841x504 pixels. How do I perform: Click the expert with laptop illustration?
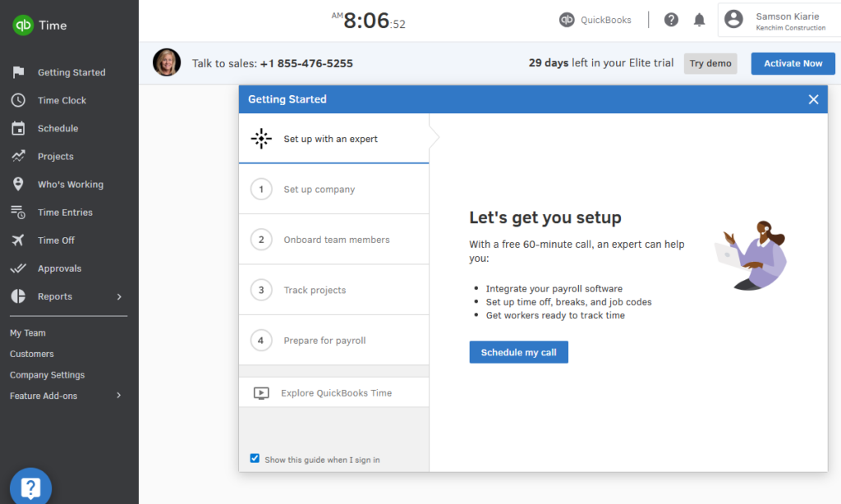point(751,254)
